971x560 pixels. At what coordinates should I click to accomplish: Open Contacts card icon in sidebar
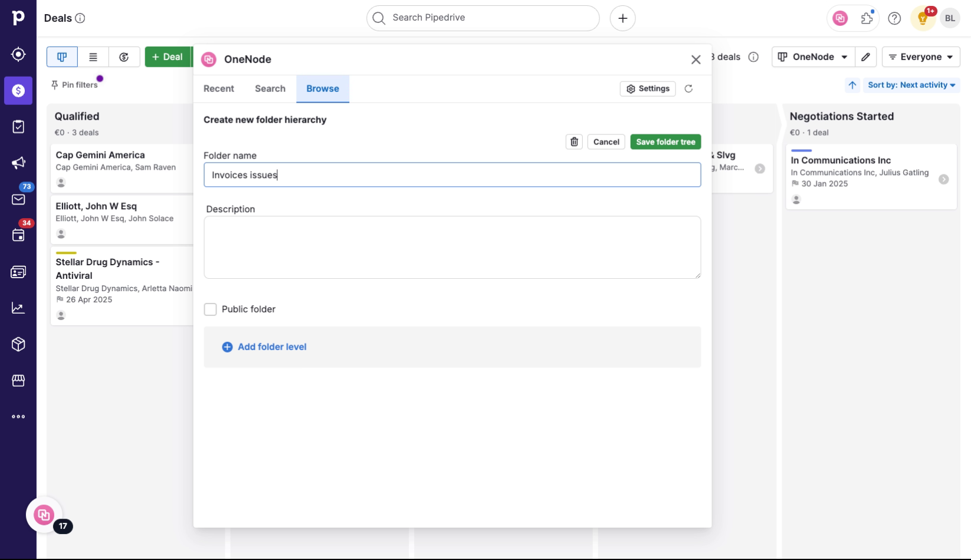click(x=18, y=272)
